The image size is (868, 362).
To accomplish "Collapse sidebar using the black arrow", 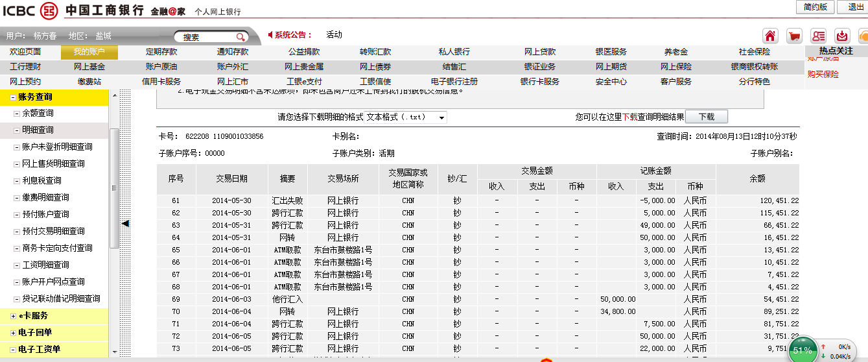I will pyautogui.click(x=126, y=223).
